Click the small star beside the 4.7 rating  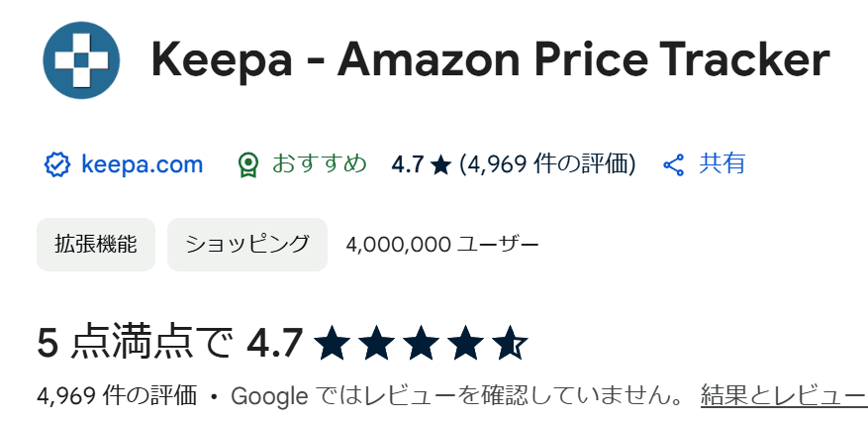point(440,165)
